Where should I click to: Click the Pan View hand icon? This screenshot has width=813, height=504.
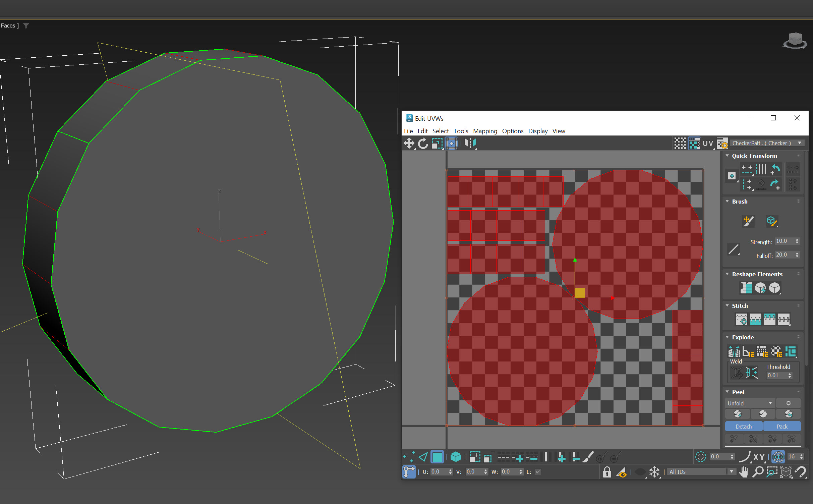[744, 472]
